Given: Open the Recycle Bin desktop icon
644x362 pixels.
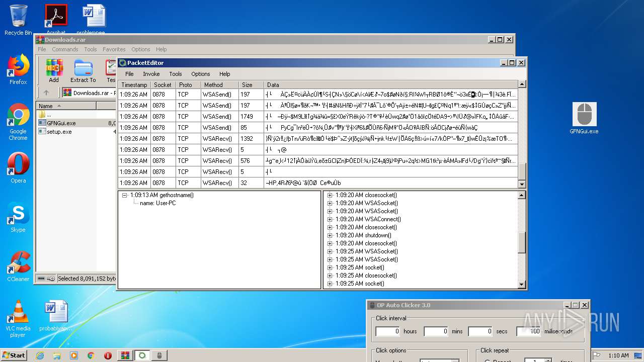Looking at the screenshot, I should coord(18,20).
